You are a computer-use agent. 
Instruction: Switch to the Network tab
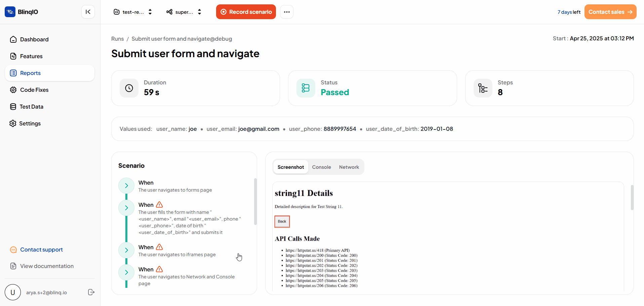[x=349, y=167]
